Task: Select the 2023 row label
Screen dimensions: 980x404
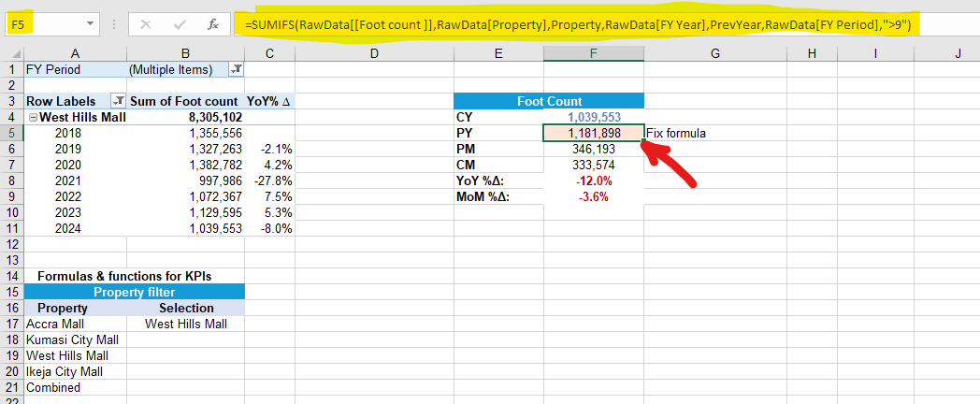Action: pyautogui.click(x=75, y=212)
